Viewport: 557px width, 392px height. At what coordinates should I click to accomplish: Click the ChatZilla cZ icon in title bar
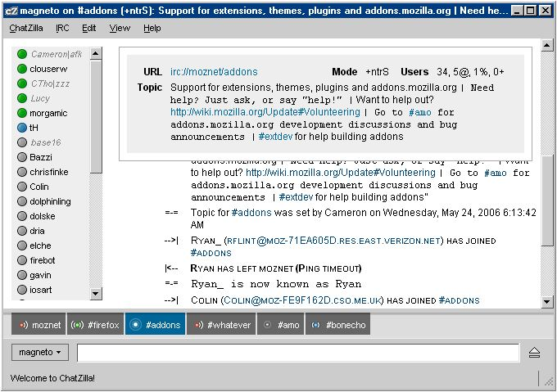11,11
